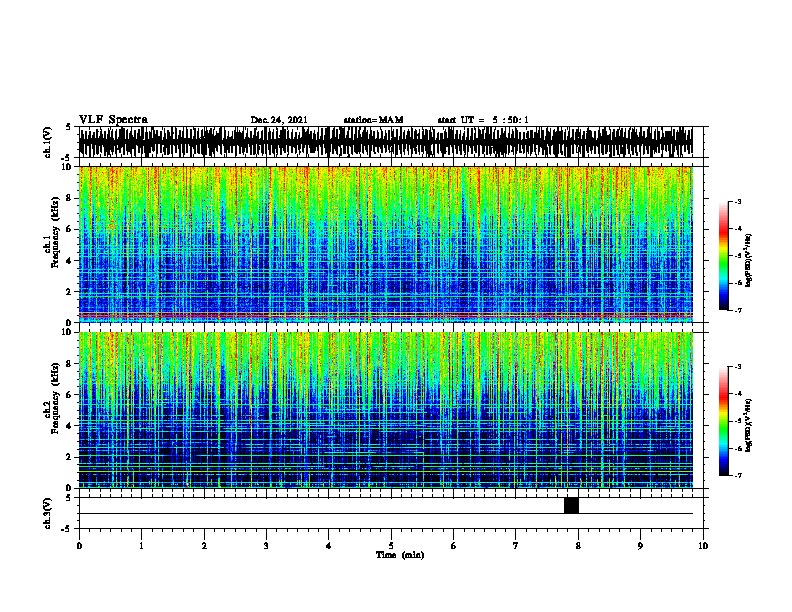This screenshot has height=612, width=792.
Task: Click the ch.2 frequency tick label "2"
Action: (x=69, y=457)
